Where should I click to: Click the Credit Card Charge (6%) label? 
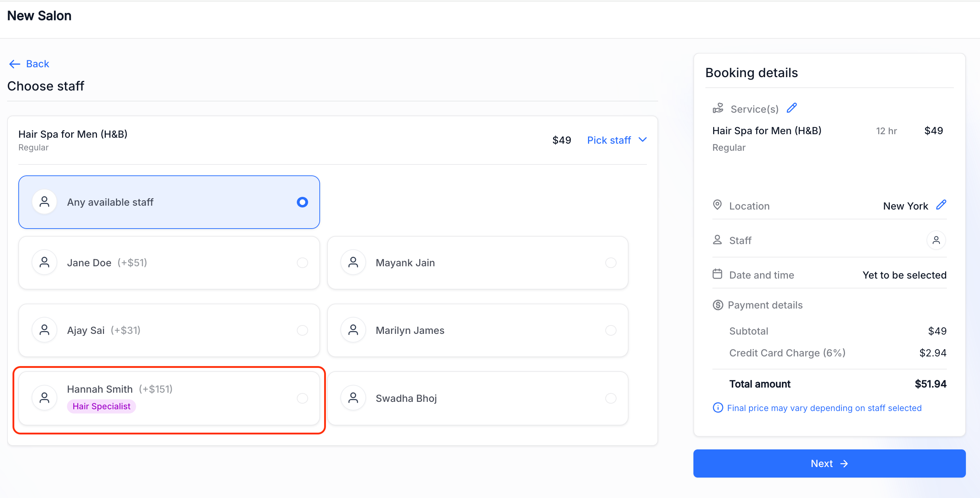tap(787, 353)
